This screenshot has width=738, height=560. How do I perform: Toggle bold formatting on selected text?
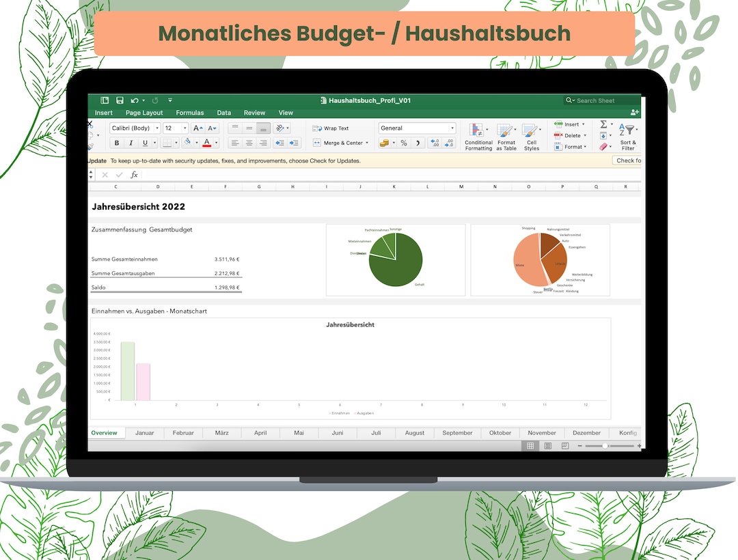coord(116,143)
